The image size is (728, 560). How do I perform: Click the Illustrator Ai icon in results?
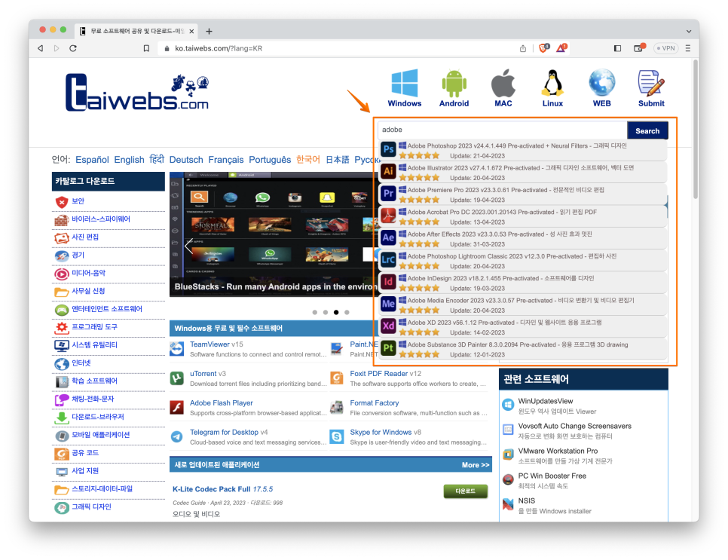pyautogui.click(x=388, y=171)
